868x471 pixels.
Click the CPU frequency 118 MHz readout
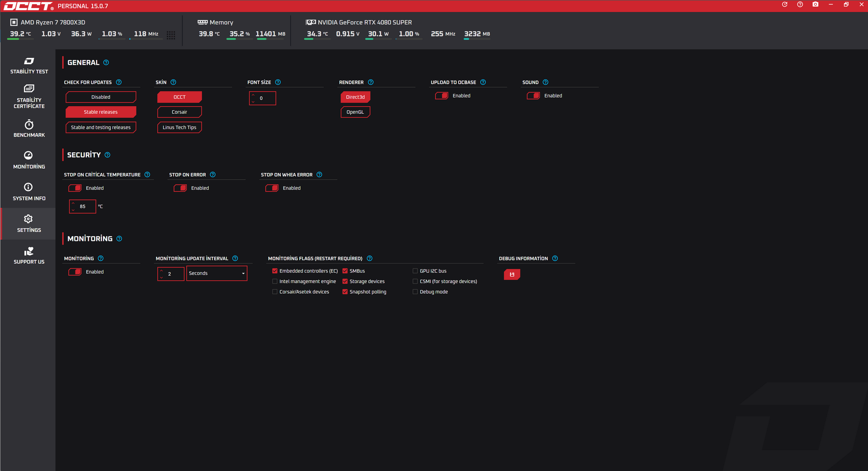[x=146, y=34]
